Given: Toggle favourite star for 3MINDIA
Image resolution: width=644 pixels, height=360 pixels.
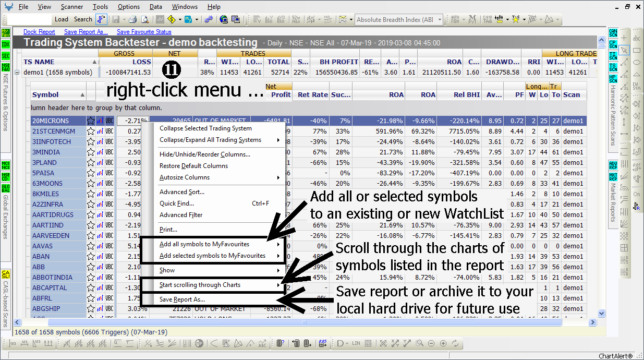Looking at the screenshot, I should [91, 152].
